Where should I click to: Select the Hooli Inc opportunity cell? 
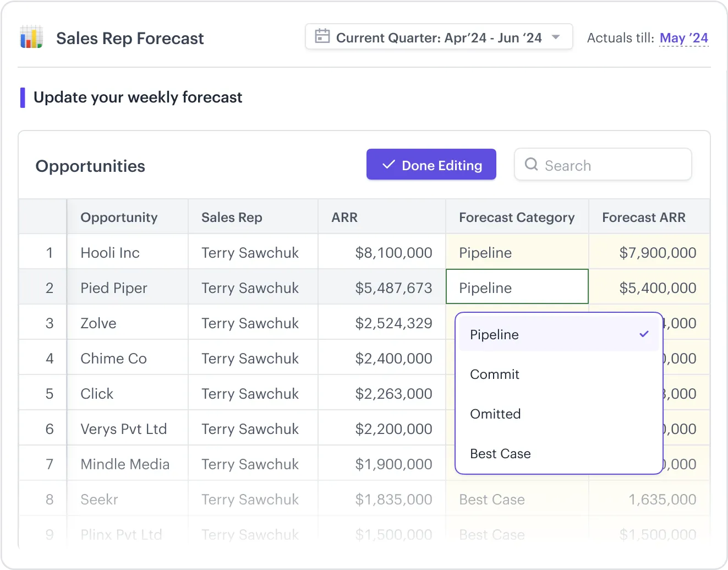click(x=128, y=252)
